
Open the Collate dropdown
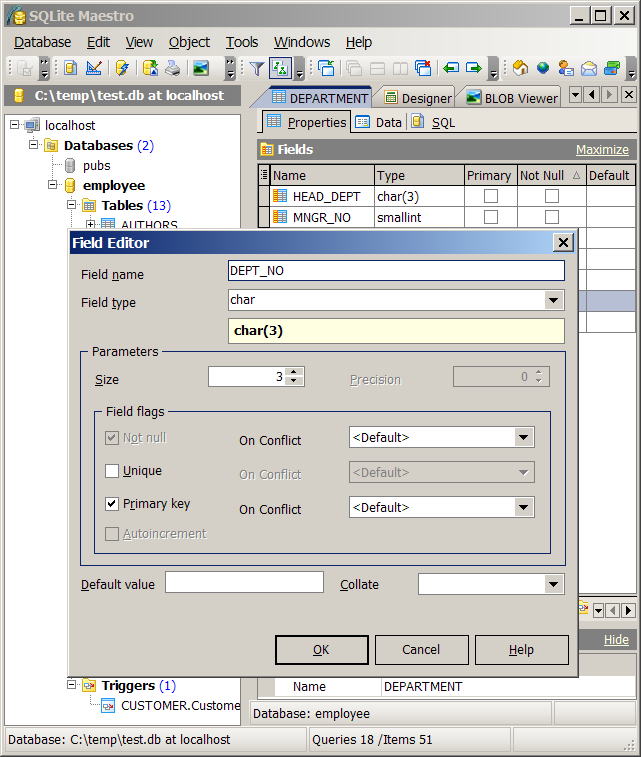click(x=554, y=584)
